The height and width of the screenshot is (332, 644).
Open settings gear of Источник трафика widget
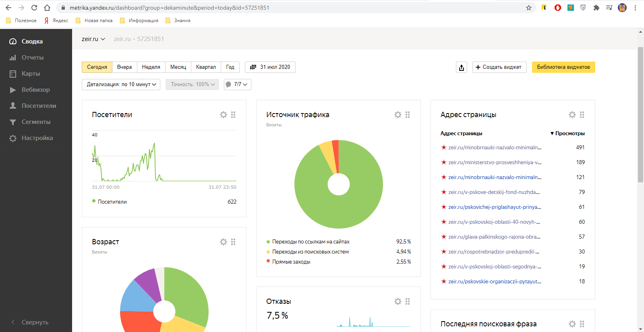(398, 115)
